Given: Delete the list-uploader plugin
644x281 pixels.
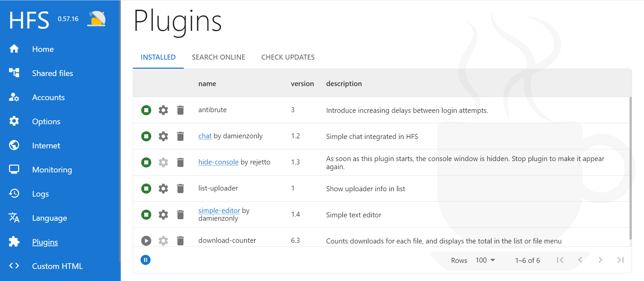Looking at the screenshot, I should tap(180, 189).
